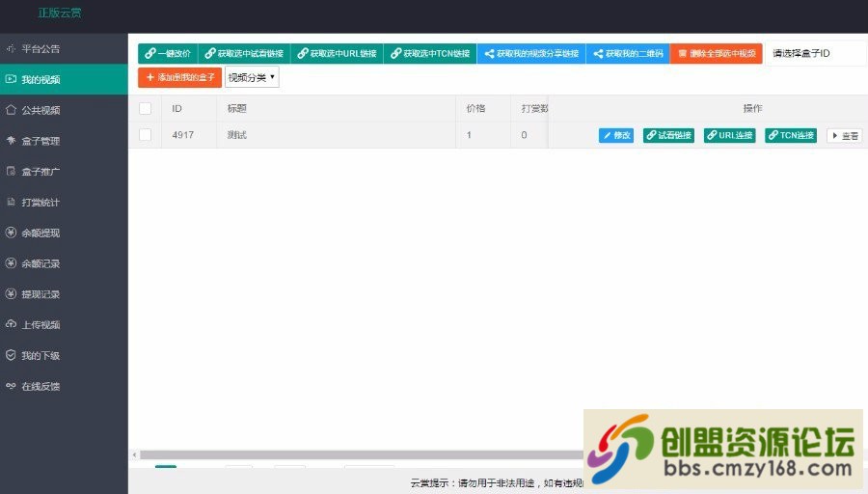This screenshot has width=868, height=494.
Task: Click the horizontal scrollbar track below the table
Action: [x=360, y=454]
